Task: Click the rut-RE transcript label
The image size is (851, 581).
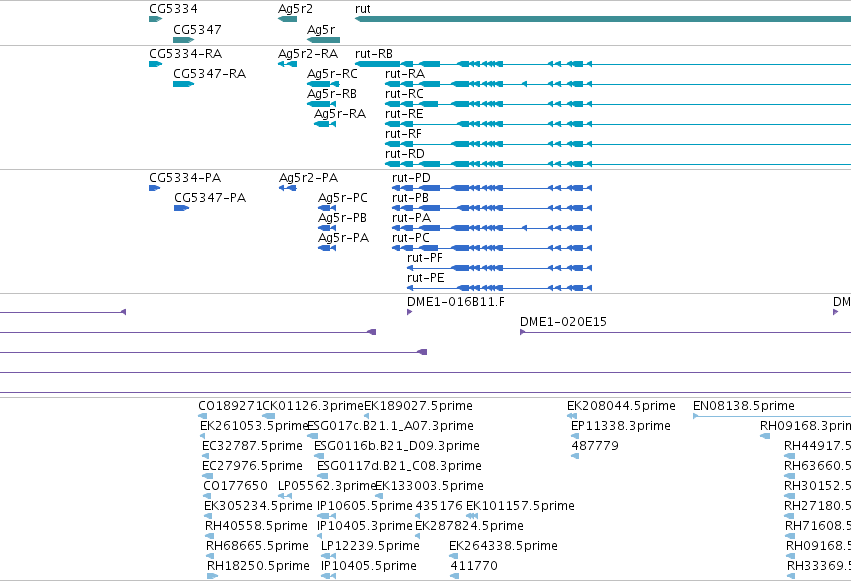Action: coord(404,114)
